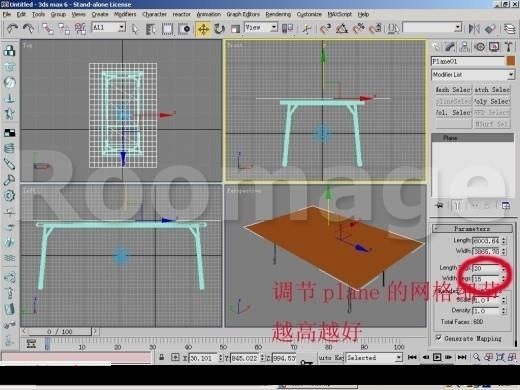Toggle the Spinner Snap button
Screen dimensions: 520x390
pos(376,29)
